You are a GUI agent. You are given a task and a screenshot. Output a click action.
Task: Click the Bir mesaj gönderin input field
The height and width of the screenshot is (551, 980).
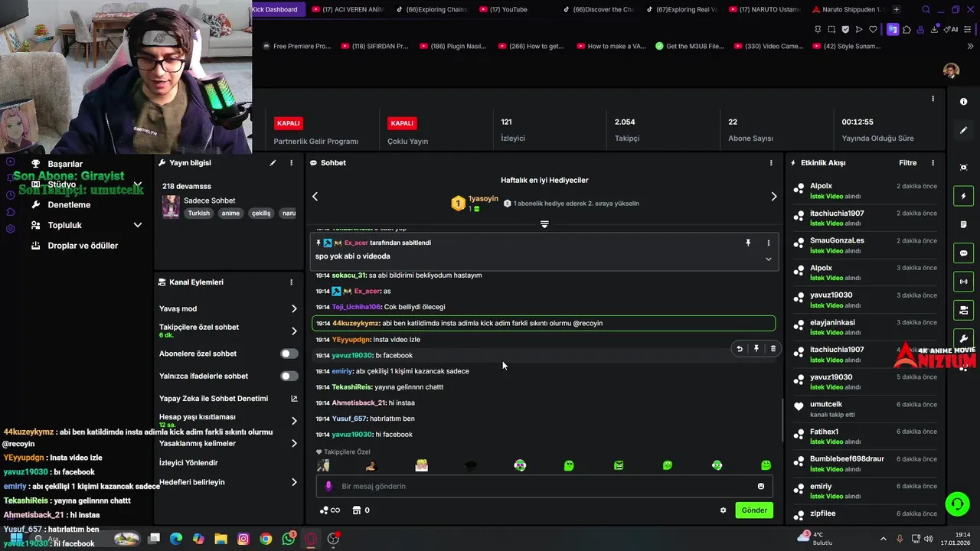coord(544,486)
